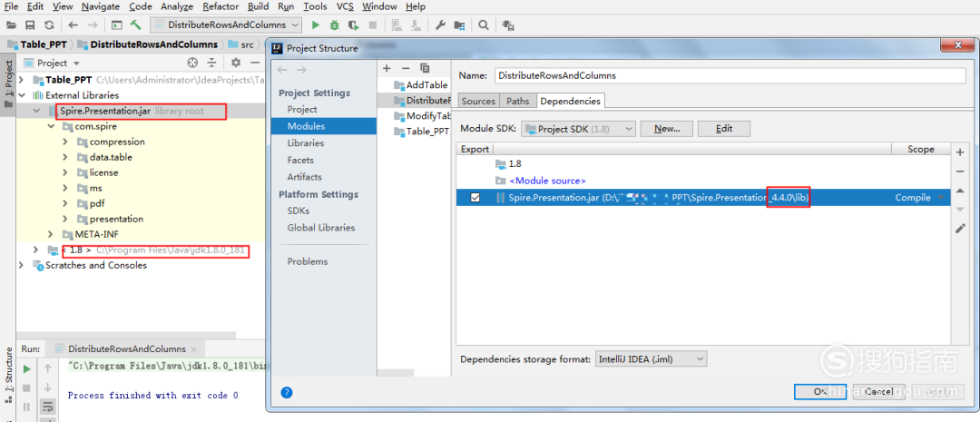Open Project Structure from the toolbar folder icon
This screenshot has width=980, height=422.
[459, 25]
